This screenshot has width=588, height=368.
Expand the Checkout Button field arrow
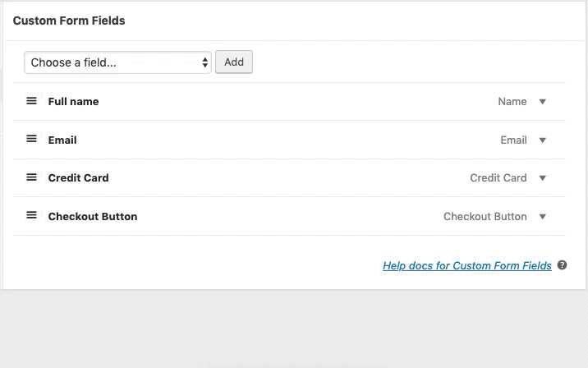(542, 217)
